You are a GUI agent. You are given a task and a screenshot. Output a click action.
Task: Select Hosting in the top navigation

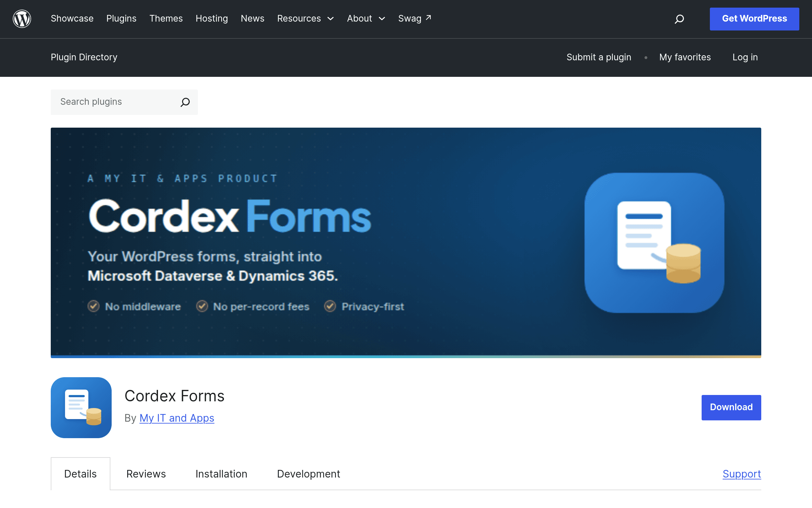tap(212, 18)
